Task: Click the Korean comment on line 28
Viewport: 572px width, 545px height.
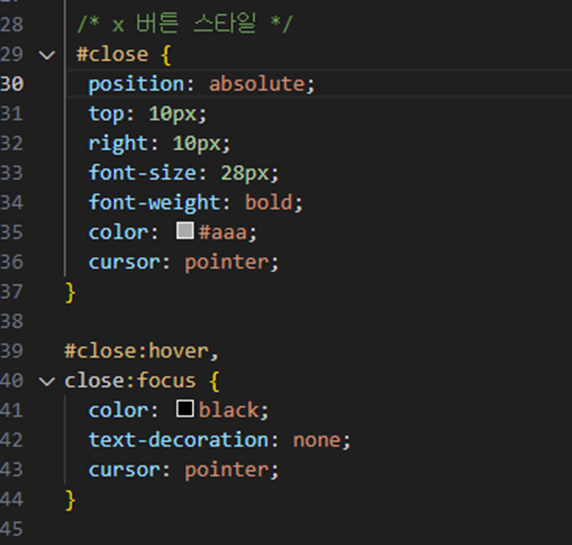Action: coord(185,24)
